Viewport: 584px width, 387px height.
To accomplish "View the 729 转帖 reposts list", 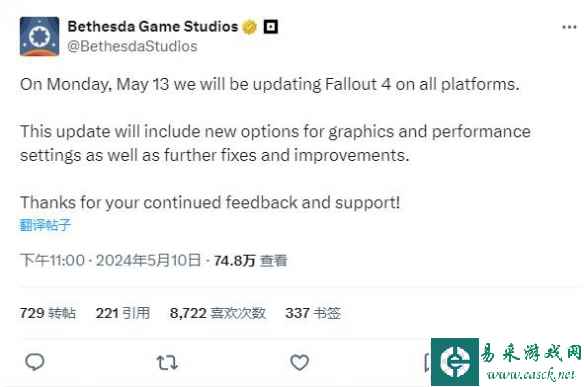I will coord(48,313).
